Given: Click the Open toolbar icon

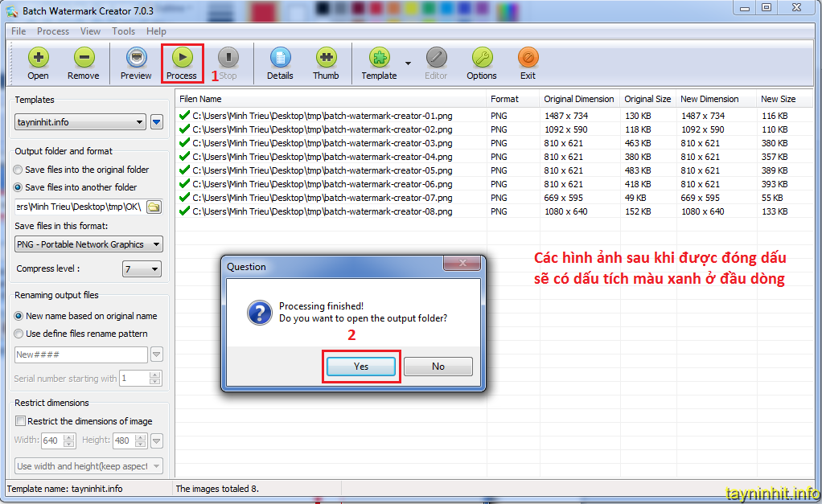Looking at the screenshot, I should click(x=38, y=63).
